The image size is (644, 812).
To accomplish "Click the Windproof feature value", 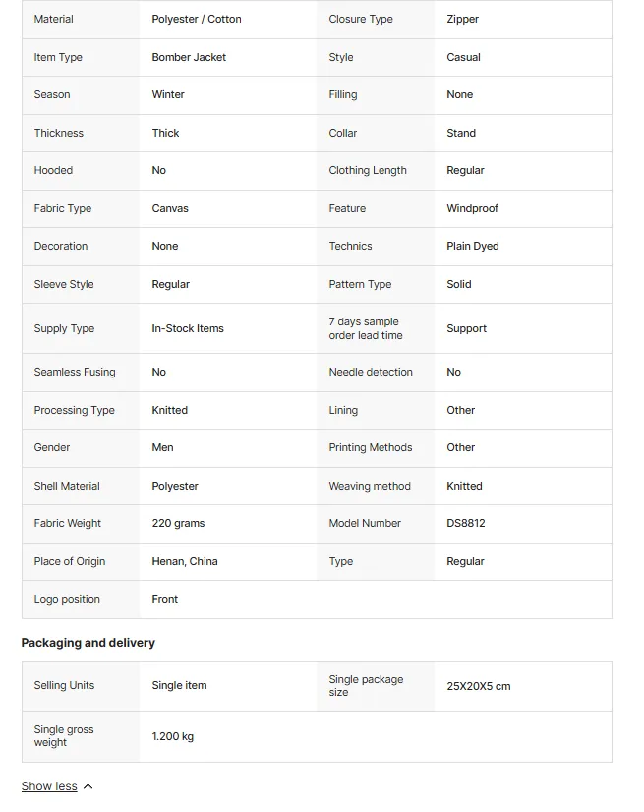I will pos(472,208).
